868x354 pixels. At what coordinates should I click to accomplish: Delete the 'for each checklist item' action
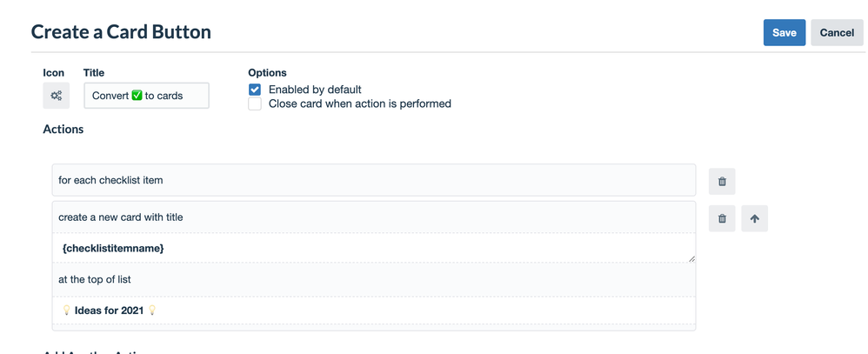click(x=722, y=181)
